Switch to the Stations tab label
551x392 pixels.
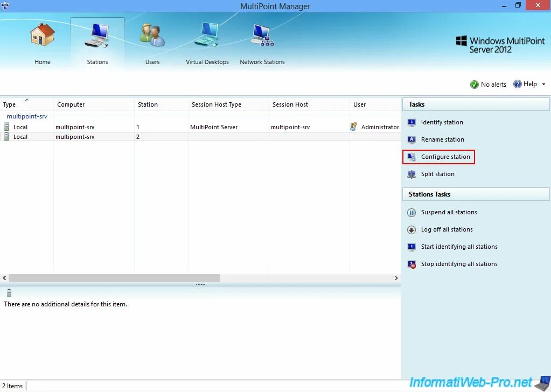97,62
